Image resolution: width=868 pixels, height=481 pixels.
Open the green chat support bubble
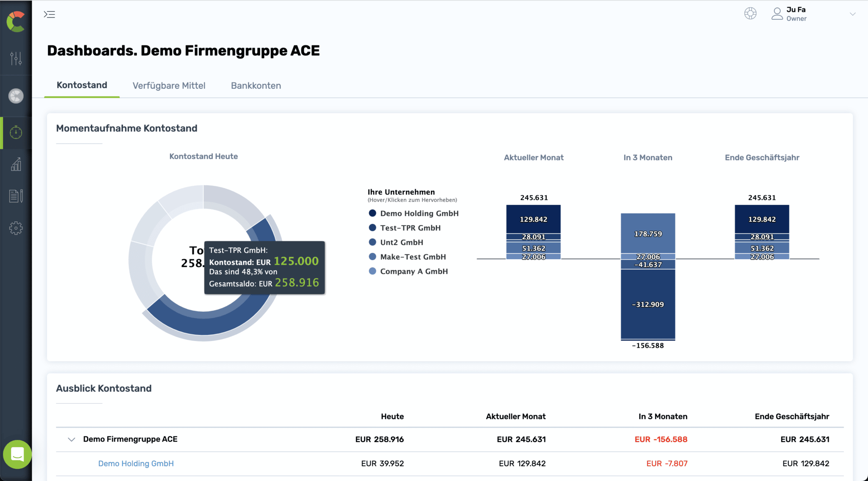tap(17, 454)
